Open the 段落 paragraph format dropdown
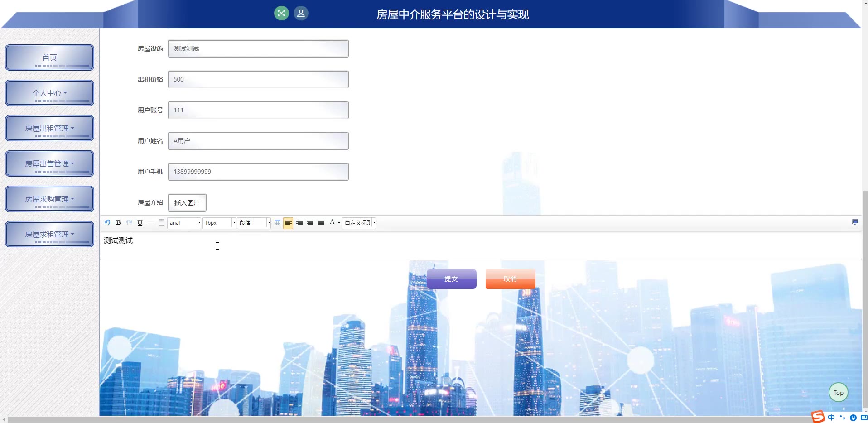The image size is (868, 423). point(254,222)
